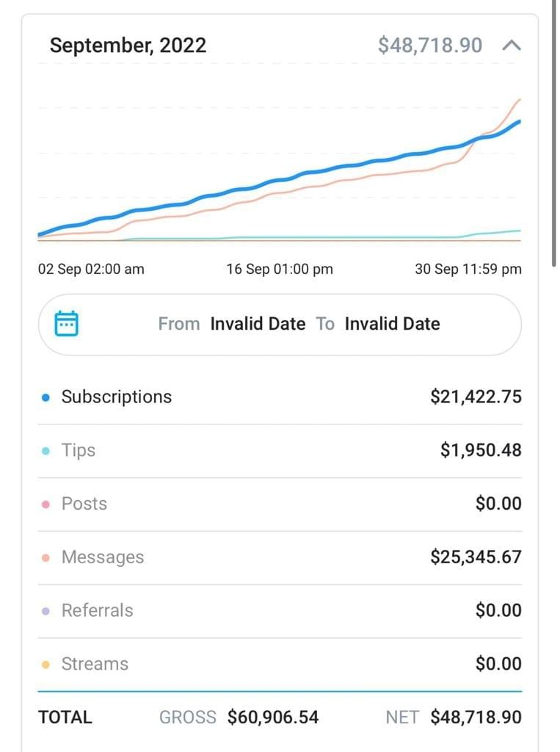
Task: Click the 16 Sep 01:00 pm axis label
Action: (x=280, y=269)
